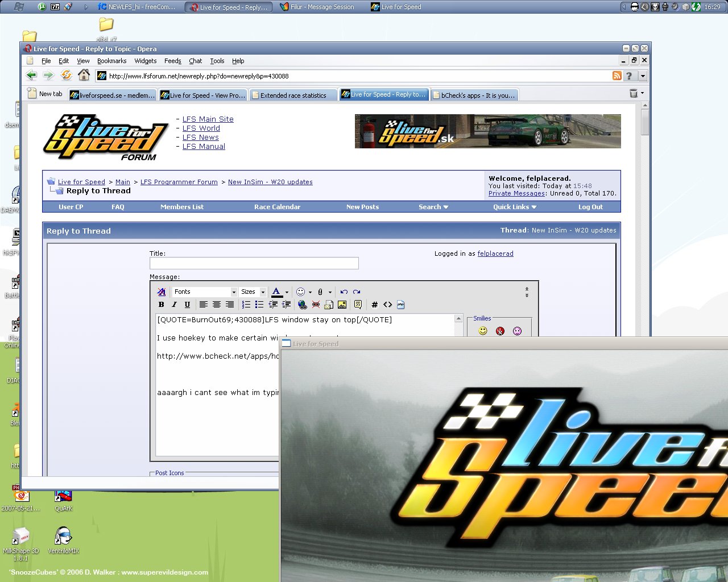The width and height of the screenshot is (728, 582).
Task: Open the Race Calendar nav item
Action: (277, 207)
